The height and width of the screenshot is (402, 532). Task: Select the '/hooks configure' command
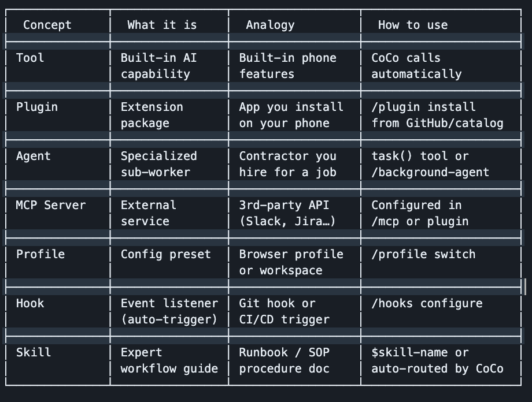tap(427, 304)
